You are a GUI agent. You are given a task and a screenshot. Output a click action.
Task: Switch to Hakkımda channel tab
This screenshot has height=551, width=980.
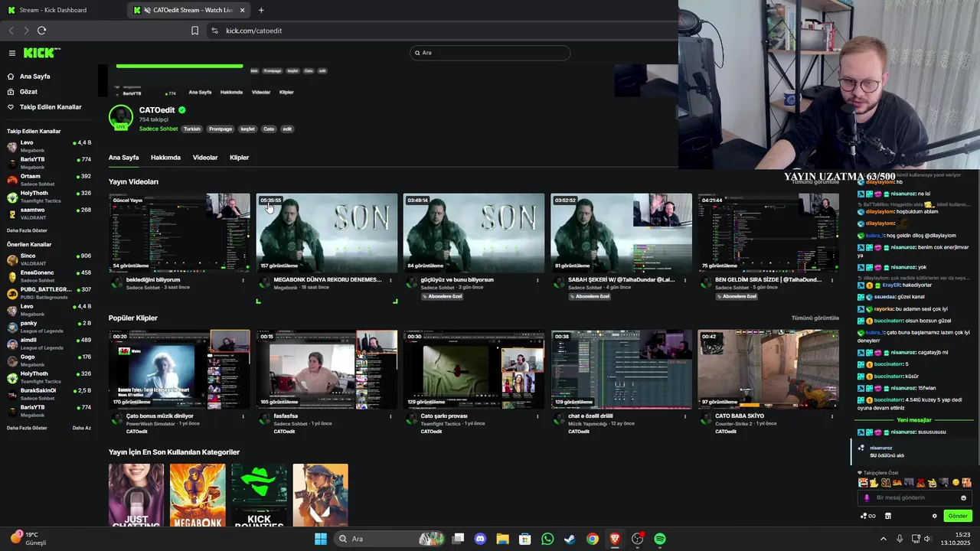click(165, 158)
